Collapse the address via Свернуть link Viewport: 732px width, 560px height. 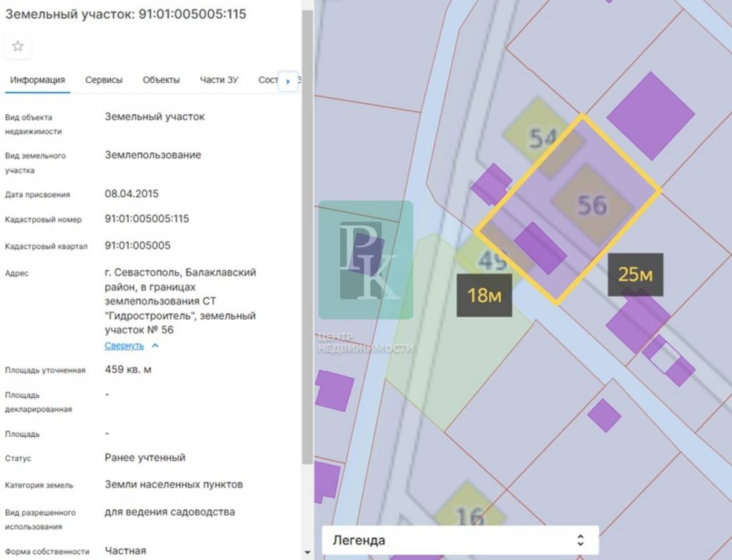click(124, 346)
